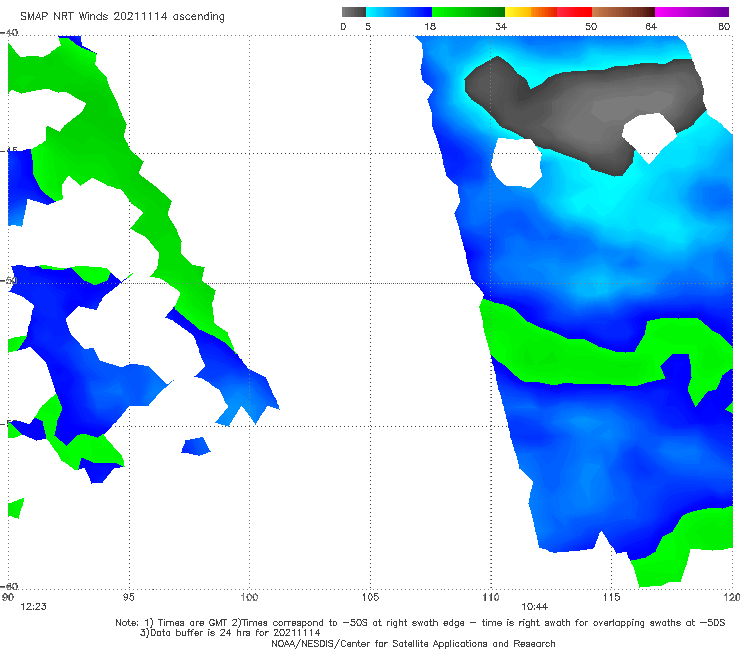Click the green 18-34 segment of the color bar
This screenshot has height=650, width=740.
coord(468,12)
